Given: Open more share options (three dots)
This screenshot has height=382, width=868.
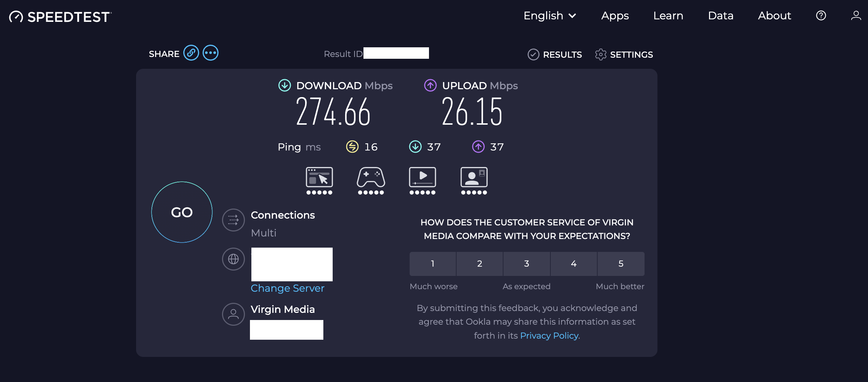Looking at the screenshot, I should tap(211, 53).
